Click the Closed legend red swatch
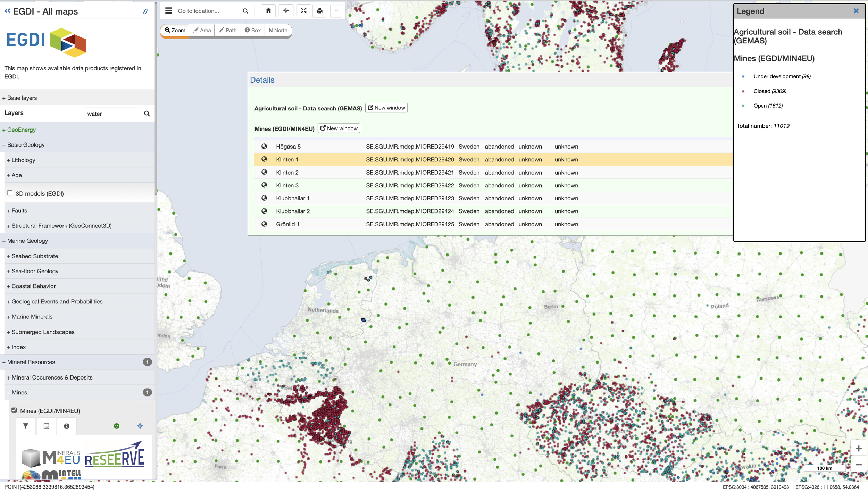This screenshot has width=868, height=492. click(743, 91)
